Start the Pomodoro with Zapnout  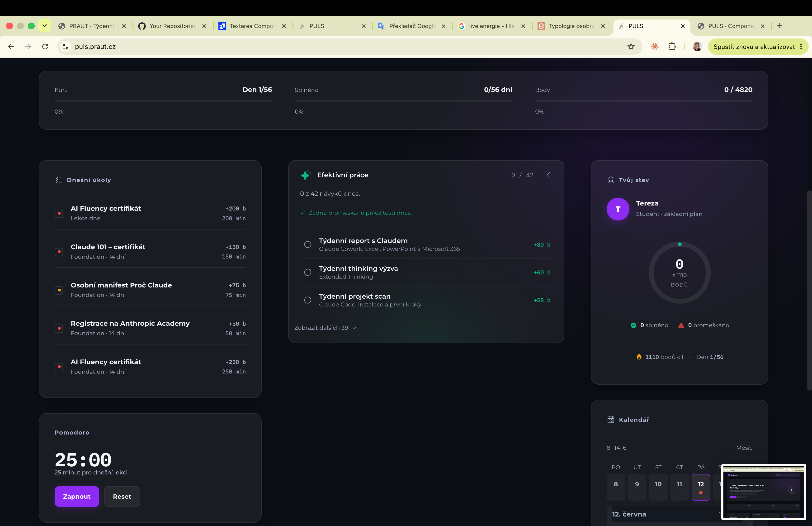tap(77, 496)
